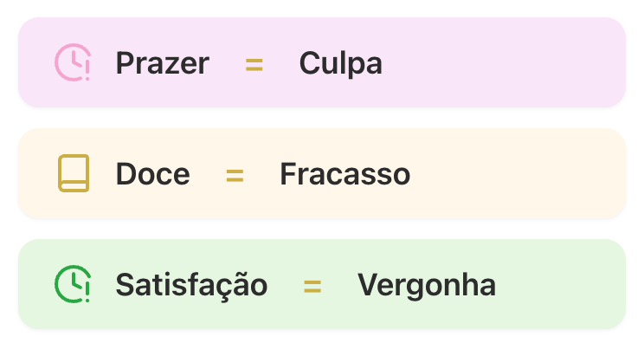Viewport: 644px width, 343px height.
Task: Open the green Satisfação equals Vergonha card
Action: (322, 284)
